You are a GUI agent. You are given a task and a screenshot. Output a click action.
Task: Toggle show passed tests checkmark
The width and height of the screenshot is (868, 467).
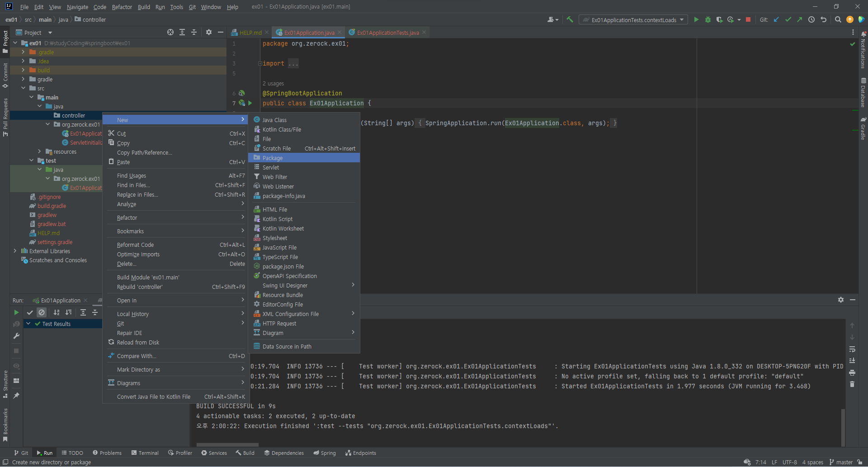click(x=30, y=312)
